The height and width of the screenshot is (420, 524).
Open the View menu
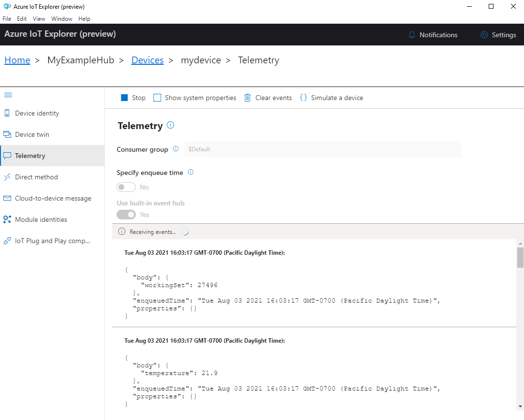coord(39,18)
